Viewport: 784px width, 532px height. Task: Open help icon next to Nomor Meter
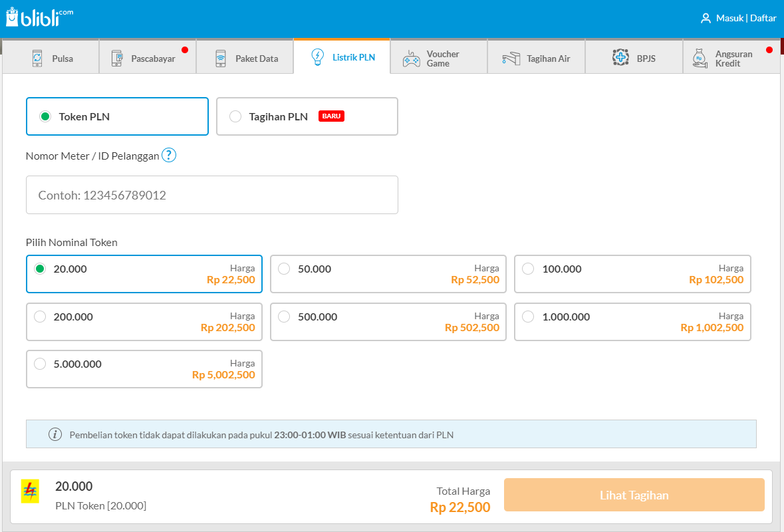[x=169, y=156]
